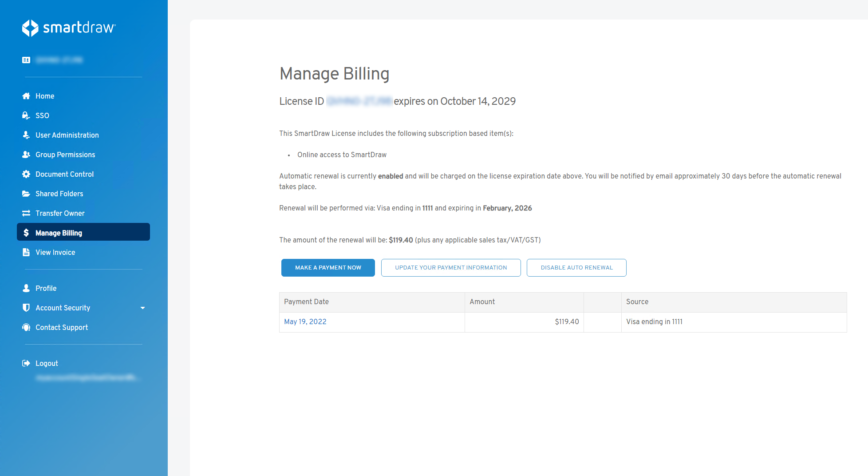Open the May 19, 2022 payment link
Image resolution: width=868 pixels, height=476 pixels.
coord(305,321)
